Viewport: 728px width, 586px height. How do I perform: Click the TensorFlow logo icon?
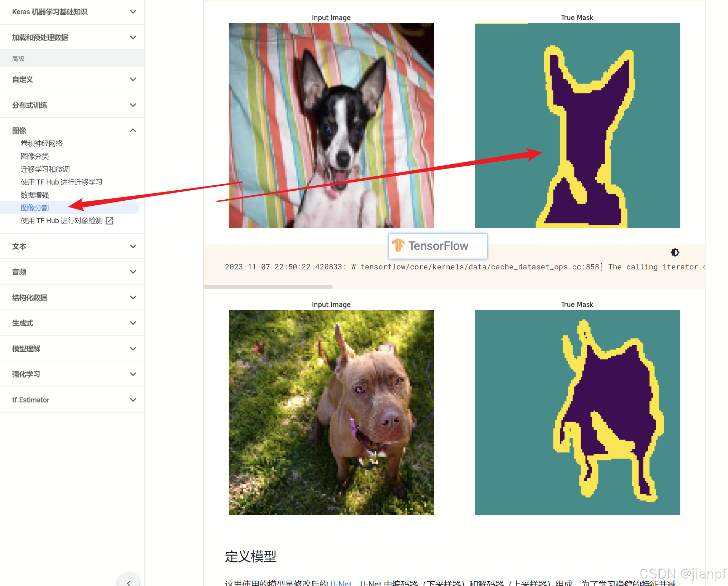398,246
